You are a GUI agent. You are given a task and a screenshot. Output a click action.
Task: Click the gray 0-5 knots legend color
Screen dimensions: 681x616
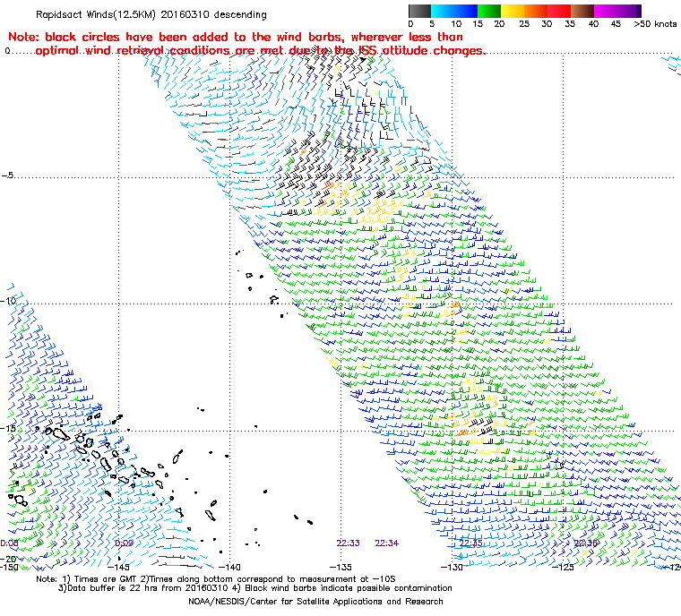[x=419, y=11]
